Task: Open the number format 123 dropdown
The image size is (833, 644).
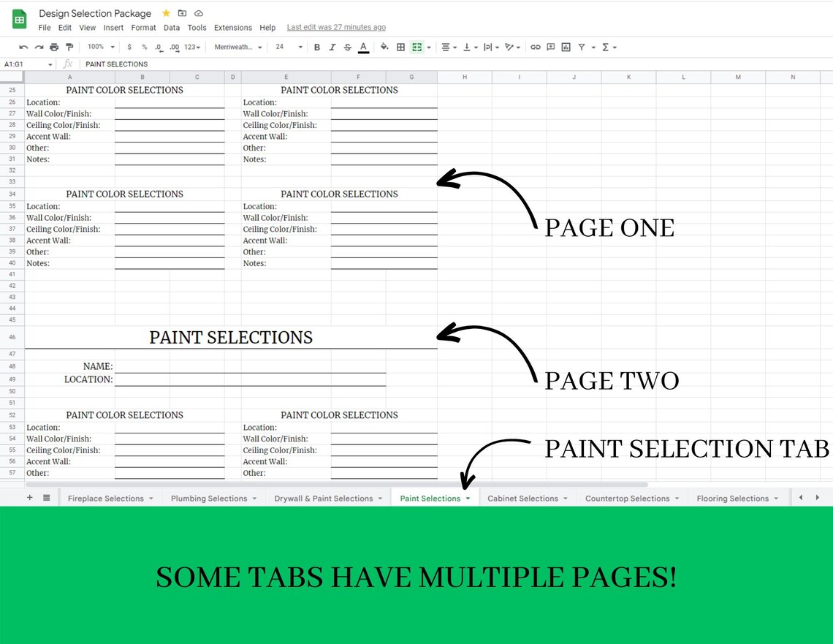Action: 191,47
